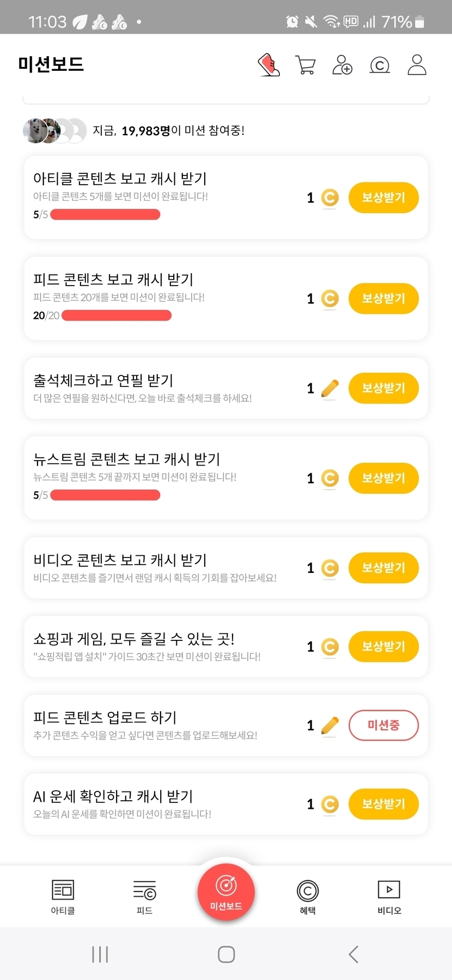Tap the invite friend icon

coord(342,65)
